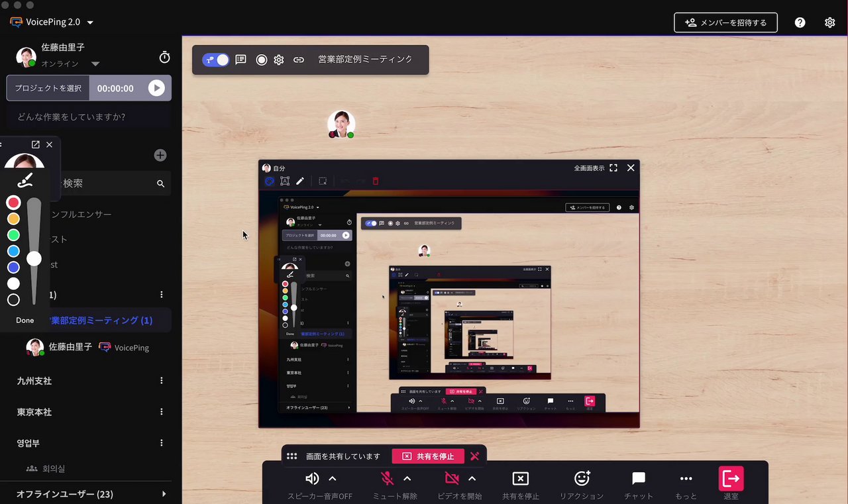Click the stopwatch timer icon beside the profile
This screenshot has width=848, height=504.
[x=165, y=58]
